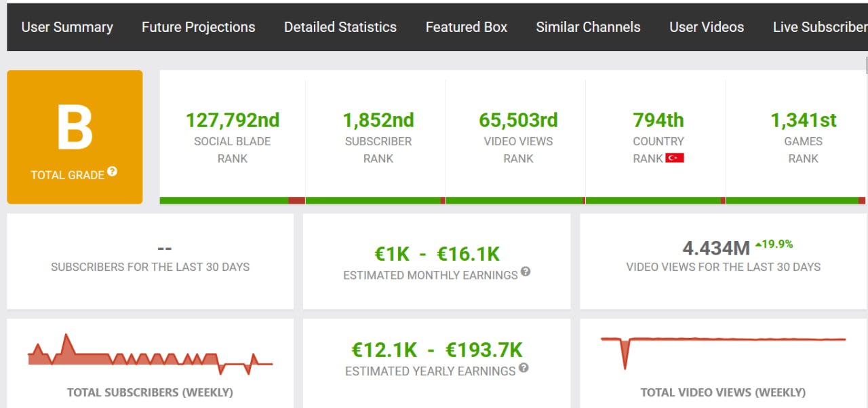This screenshot has height=408, width=868.
Task: Click the Turkish flag icon under Country Rank
Action: point(675,158)
